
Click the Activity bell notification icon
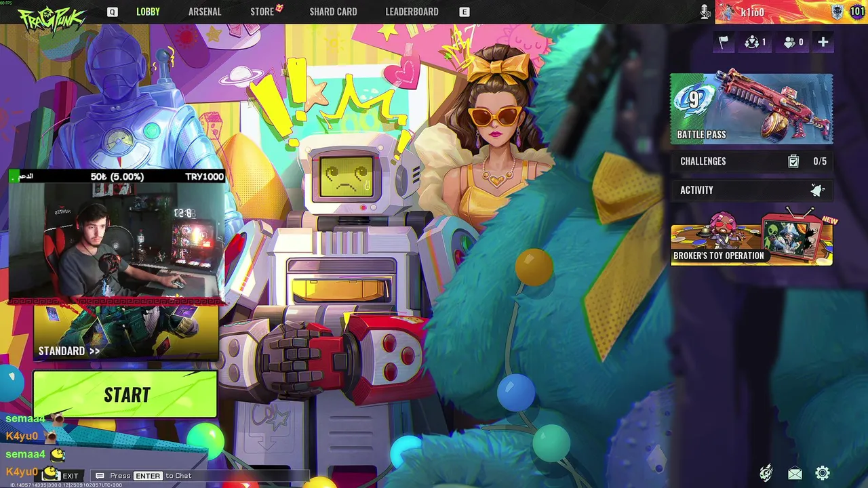pos(818,190)
